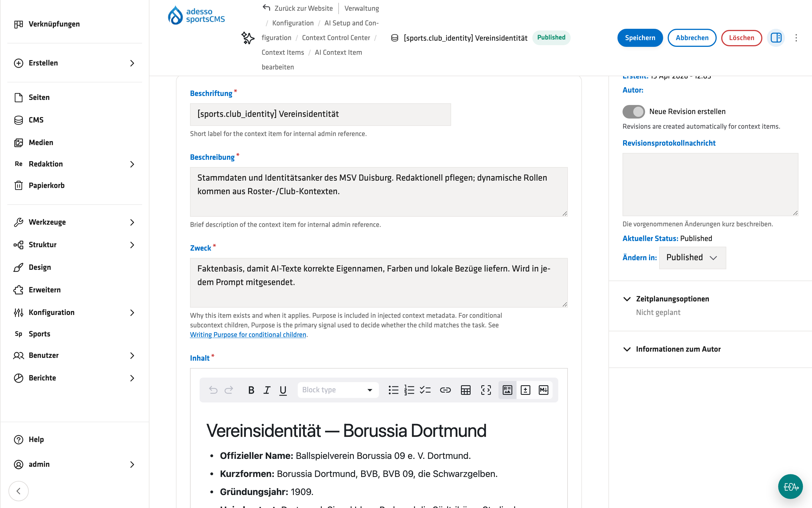Viewport: 812px width, 508px height.
Task: Apply bold formatting in editor
Action: pos(251,390)
